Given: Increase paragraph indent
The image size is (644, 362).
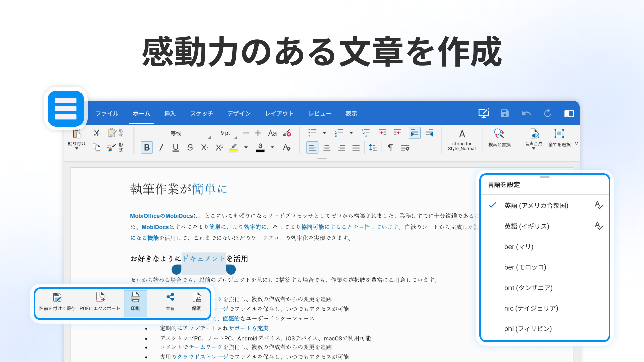Looking at the screenshot, I should pyautogui.click(x=383, y=133).
